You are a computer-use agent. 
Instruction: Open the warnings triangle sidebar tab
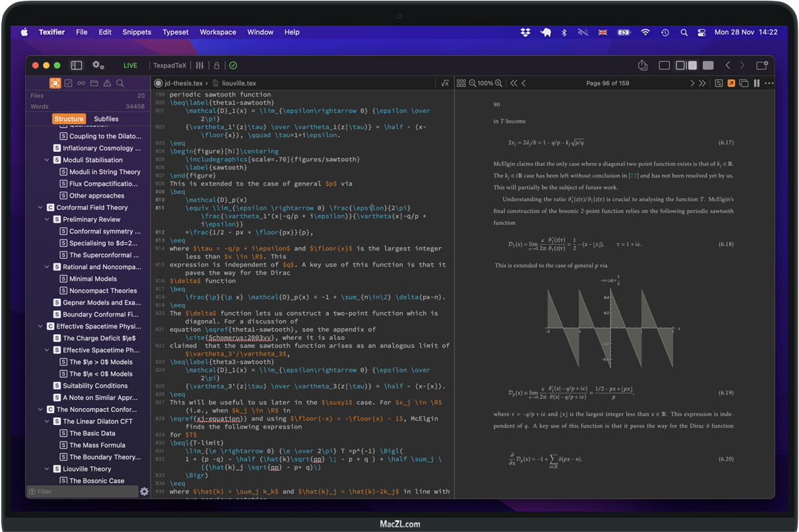[x=107, y=83]
